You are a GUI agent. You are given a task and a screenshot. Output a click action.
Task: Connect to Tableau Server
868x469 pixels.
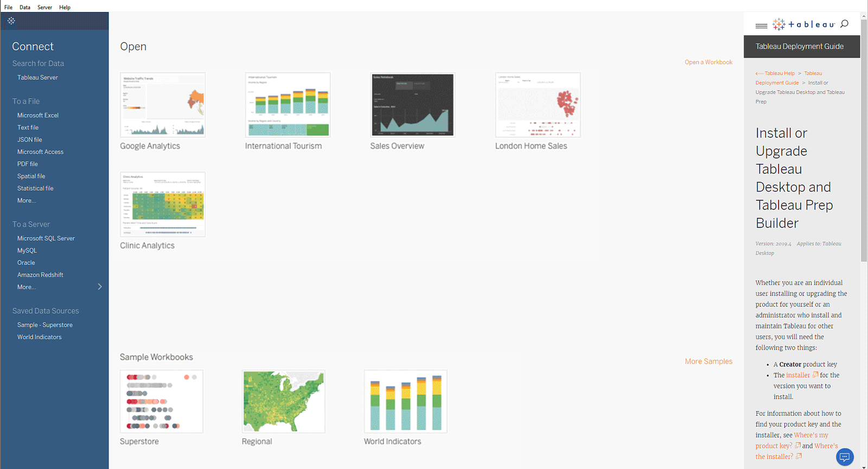pos(37,78)
